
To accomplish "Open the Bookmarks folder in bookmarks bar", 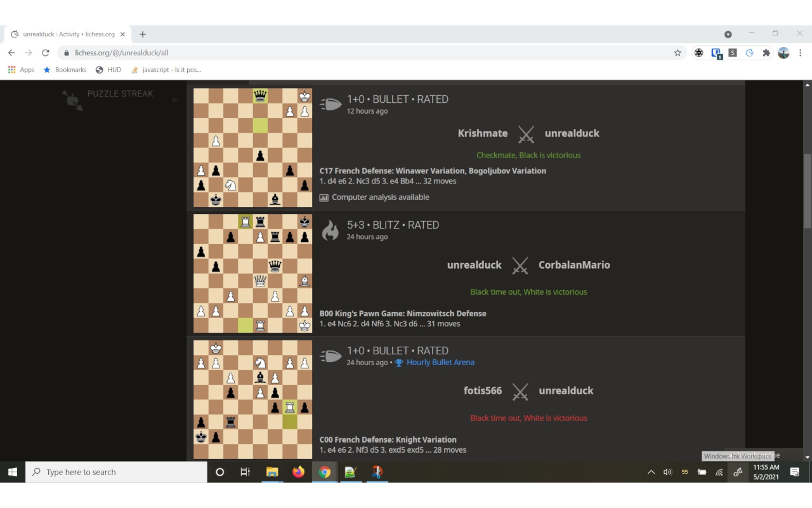I will 65,70.
